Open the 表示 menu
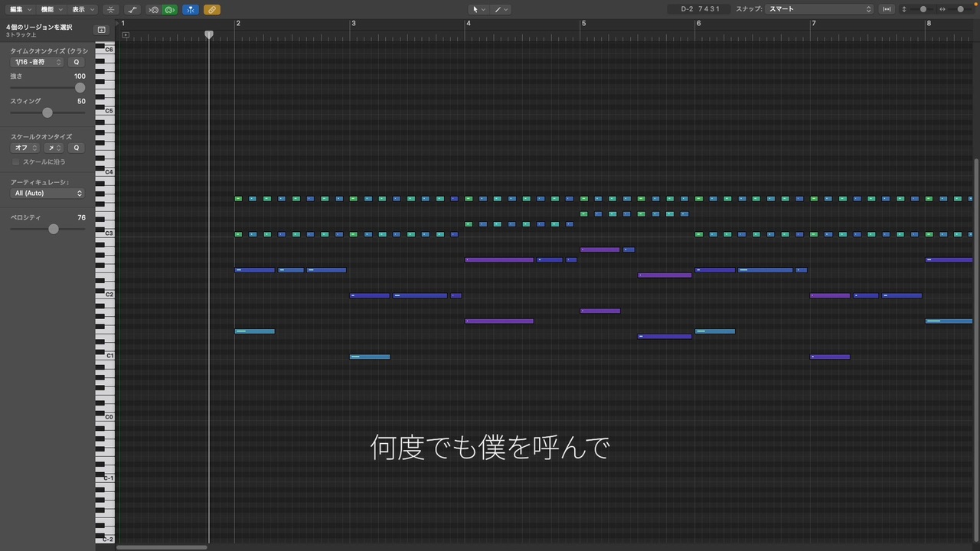The height and width of the screenshot is (551, 980). click(83, 9)
